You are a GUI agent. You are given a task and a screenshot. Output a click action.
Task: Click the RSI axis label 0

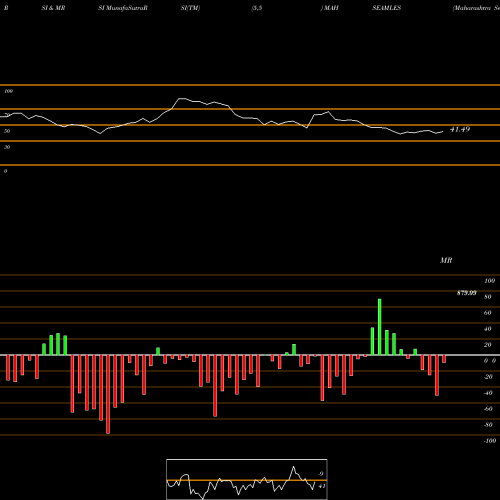(5, 171)
